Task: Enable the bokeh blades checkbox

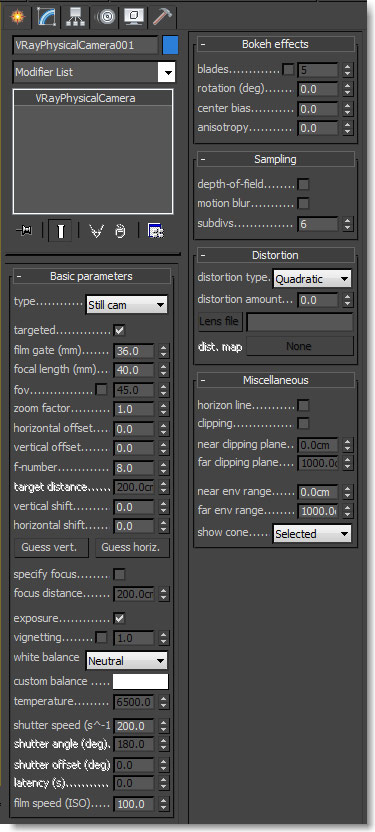Action: [288, 70]
